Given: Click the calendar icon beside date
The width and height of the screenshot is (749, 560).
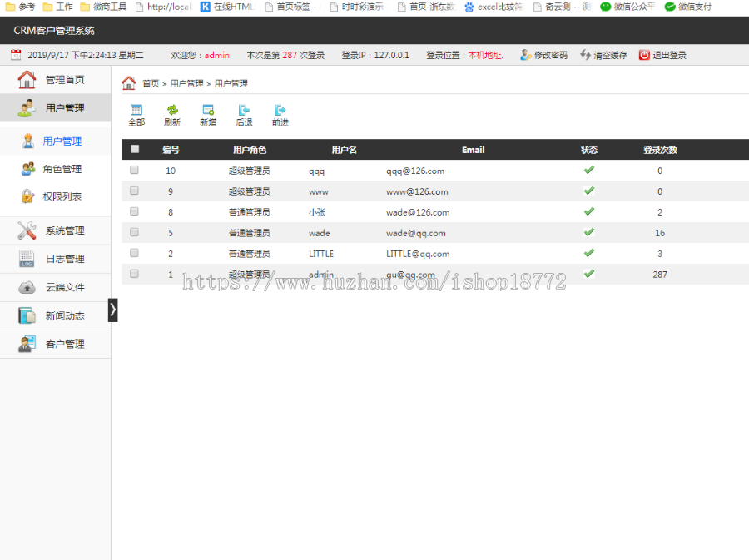Looking at the screenshot, I should 16,55.
